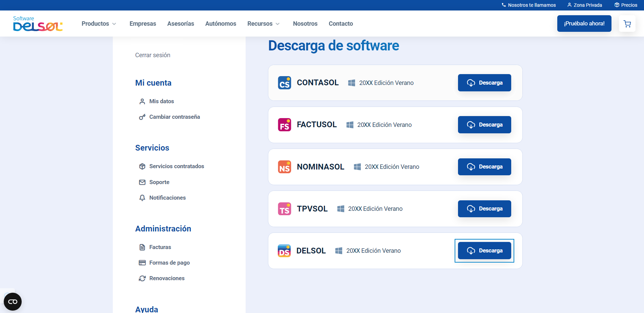Click the envelope icon for Soporte
This screenshot has width=644, height=313.
(142, 182)
